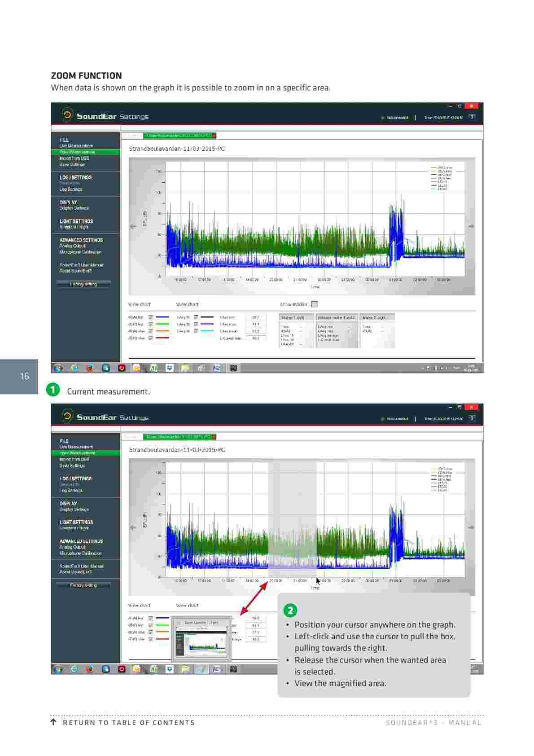Open Log Settings in the top screenshot's sidebar

[71, 189]
